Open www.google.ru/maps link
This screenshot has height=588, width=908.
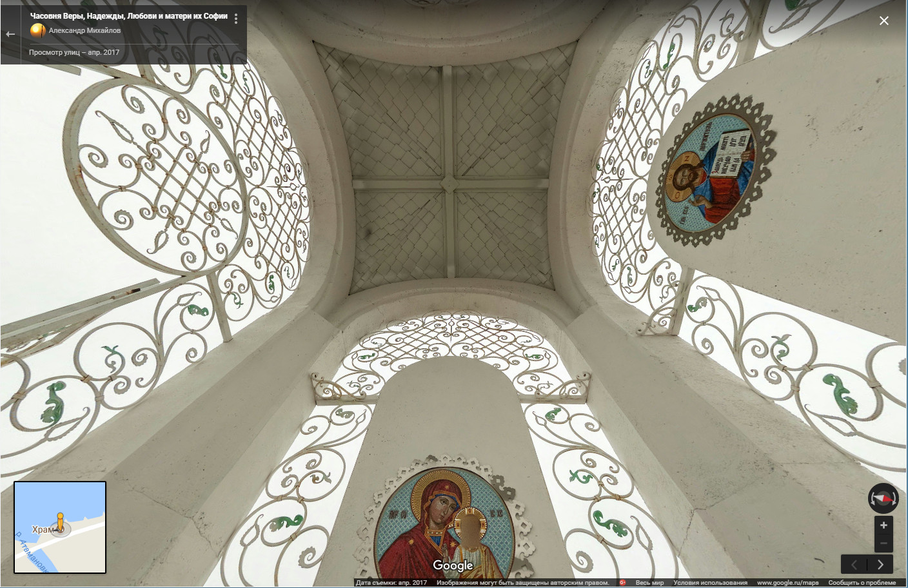click(x=787, y=582)
